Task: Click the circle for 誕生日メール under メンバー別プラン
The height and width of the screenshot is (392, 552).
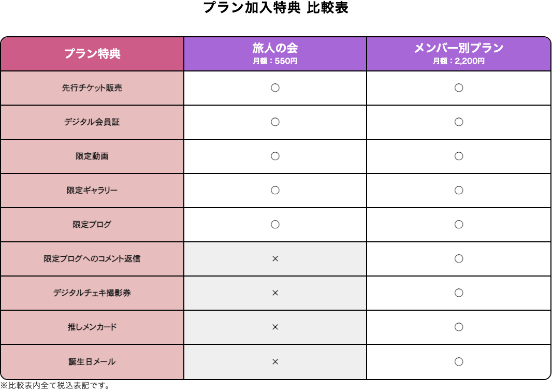Action: click(x=458, y=361)
